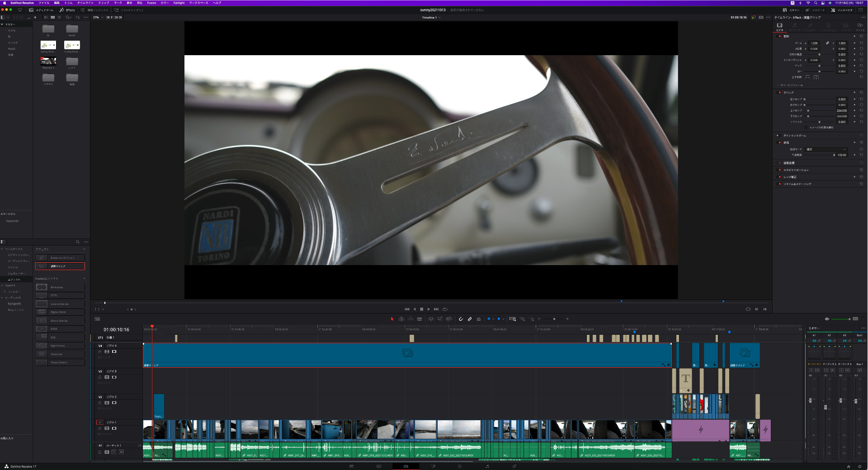Open the Fusion menu in menu bar
Viewport: 868px width, 470px height.
click(151, 3)
